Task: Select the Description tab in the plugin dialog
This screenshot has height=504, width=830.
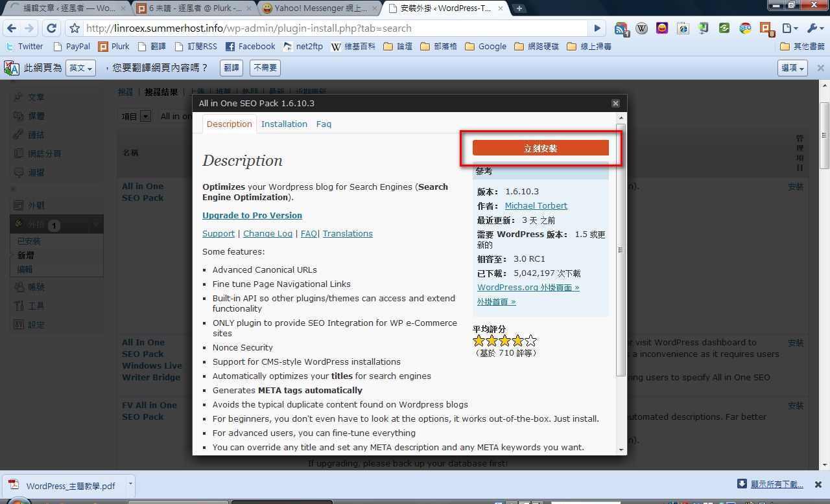Action: point(230,124)
